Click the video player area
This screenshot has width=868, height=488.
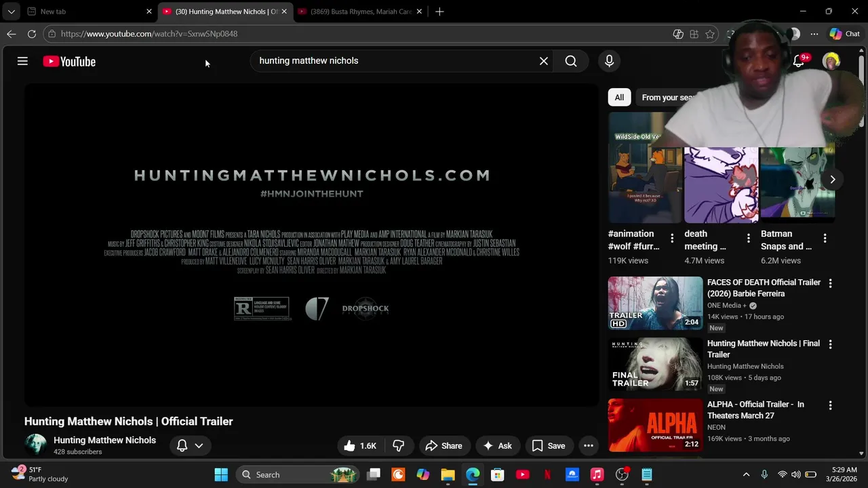point(311,245)
